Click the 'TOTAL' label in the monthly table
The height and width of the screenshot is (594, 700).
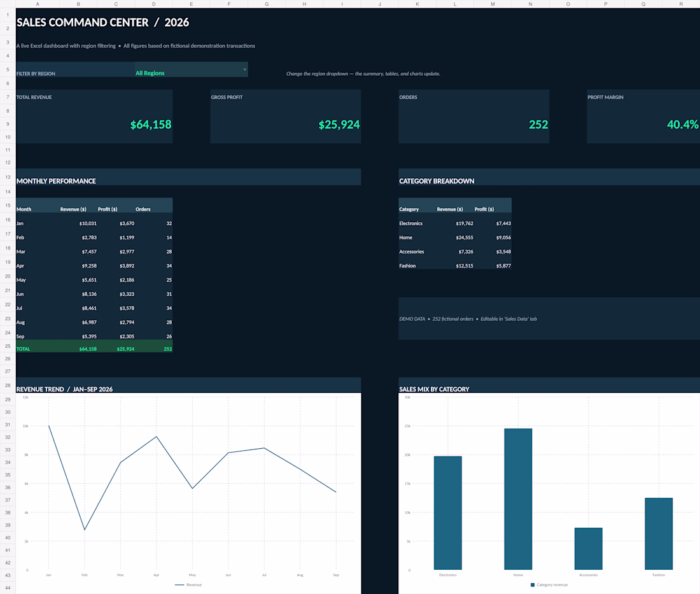pos(23,349)
